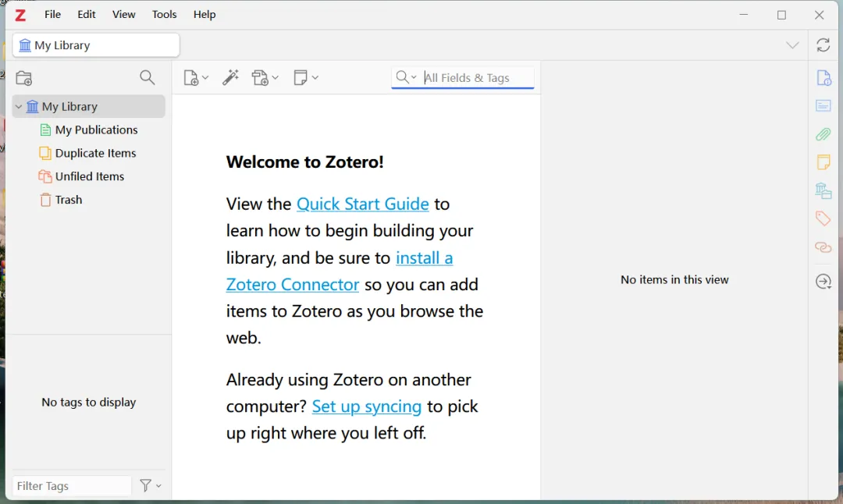Click the library building icon beside My Library tree row
This screenshot has height=504, width=843.
pos(33,106)
